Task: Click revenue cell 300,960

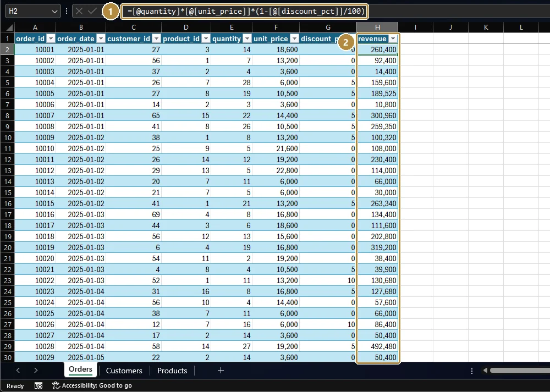Action: 377,115
